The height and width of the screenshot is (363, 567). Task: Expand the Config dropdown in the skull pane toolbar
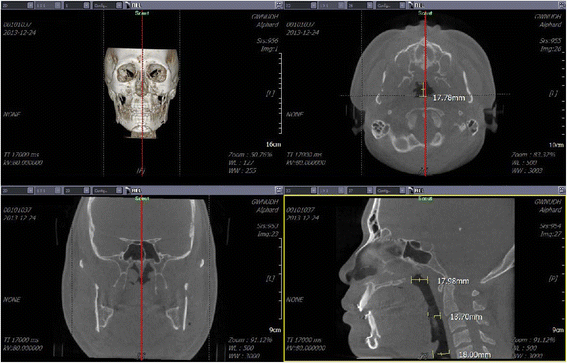click(108, 5)
